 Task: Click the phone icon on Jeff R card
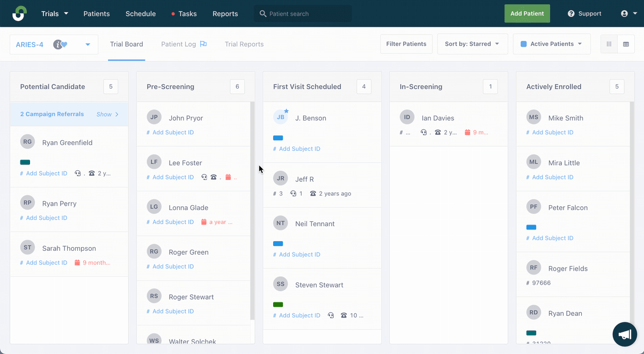(x=313, y=193)
